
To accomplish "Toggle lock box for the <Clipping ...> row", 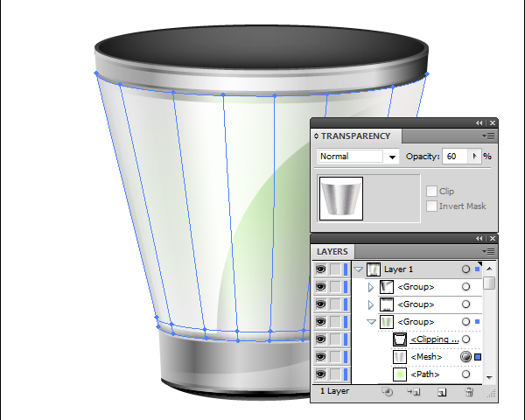I will (335, 339).
